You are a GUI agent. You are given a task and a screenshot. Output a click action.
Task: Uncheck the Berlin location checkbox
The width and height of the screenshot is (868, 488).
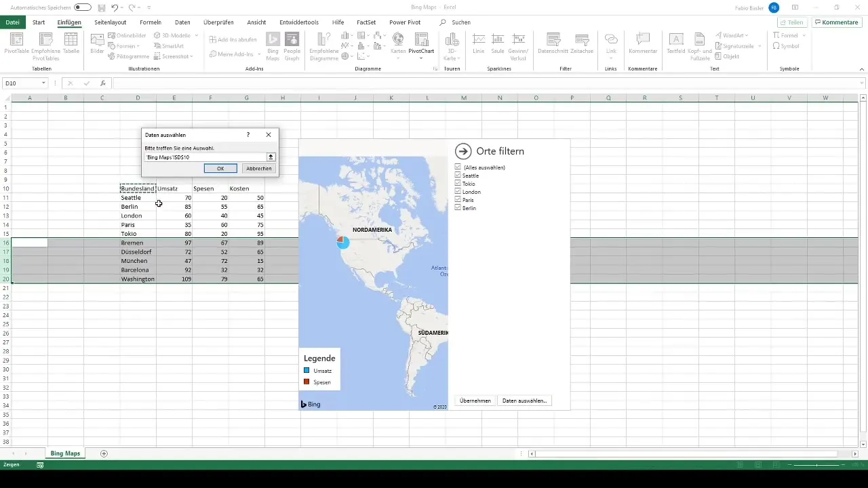[458, 207]
